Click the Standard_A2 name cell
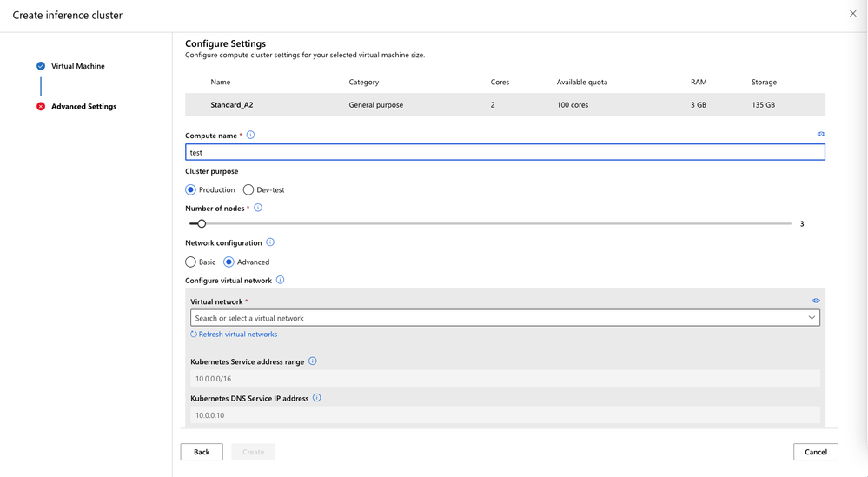The height and width of the screenshot is (477, 868). point(232,104)
